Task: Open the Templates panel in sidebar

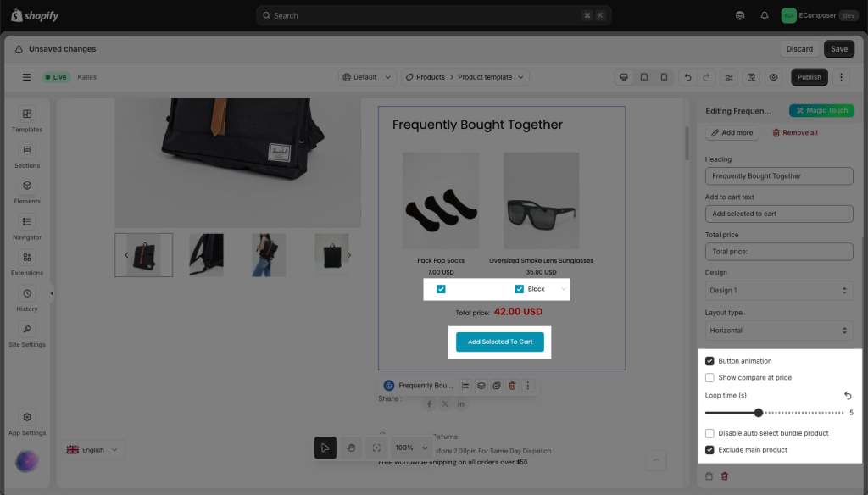Action: click(x=27, y=120)
